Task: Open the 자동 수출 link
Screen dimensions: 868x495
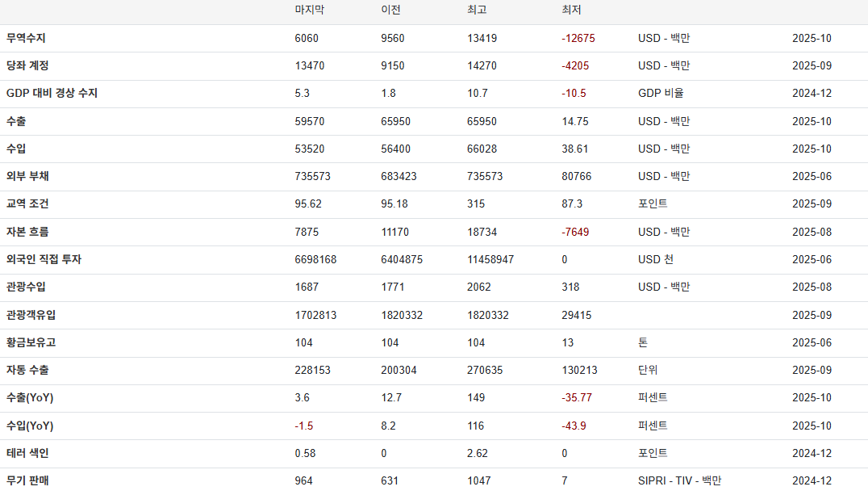Action: (27, 370)
